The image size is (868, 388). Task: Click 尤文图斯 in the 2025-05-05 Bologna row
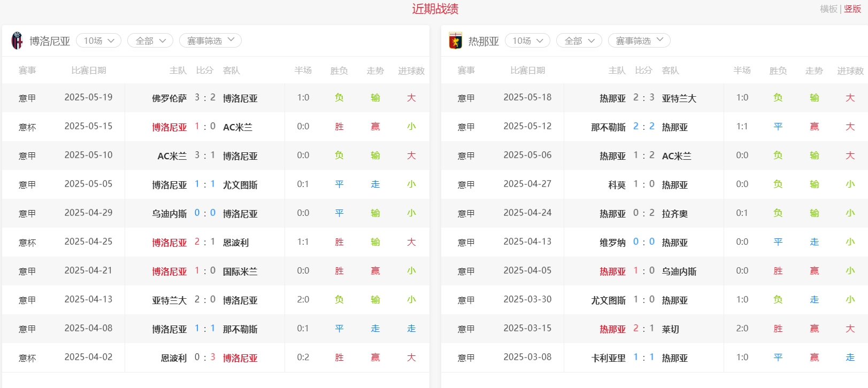tap(240, 185)
